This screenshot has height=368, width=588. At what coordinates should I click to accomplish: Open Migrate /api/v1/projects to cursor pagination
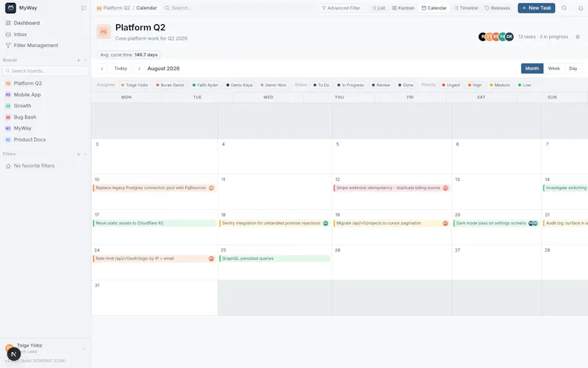tap(391, 224)
